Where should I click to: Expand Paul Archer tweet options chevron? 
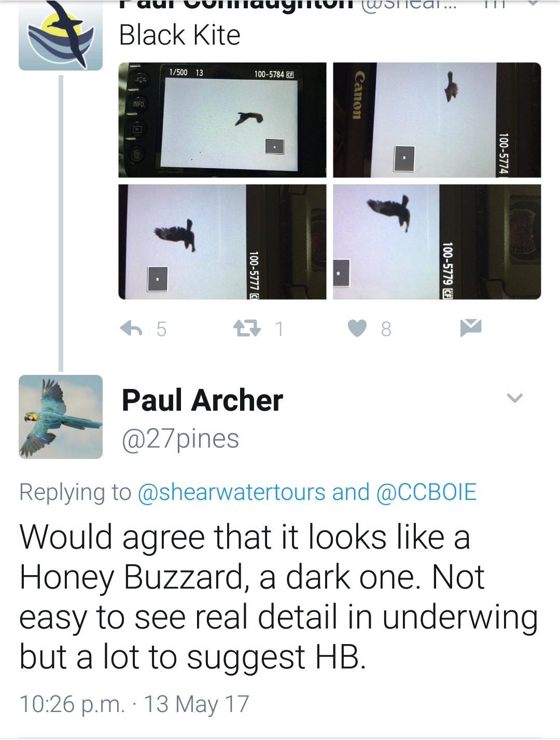pos(514,398)
